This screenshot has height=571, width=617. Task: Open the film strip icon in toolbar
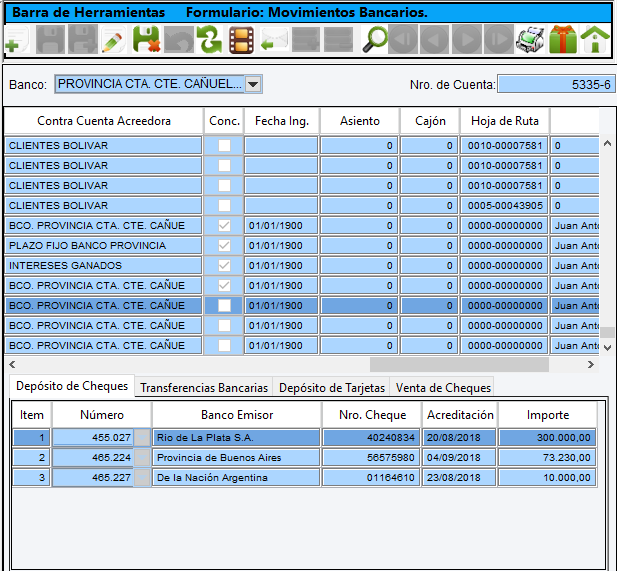pyautogui.click(x=241, y=40)
